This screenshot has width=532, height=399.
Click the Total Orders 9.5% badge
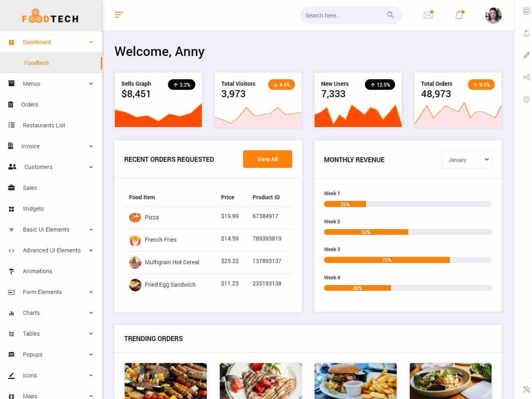pos(481,85)
